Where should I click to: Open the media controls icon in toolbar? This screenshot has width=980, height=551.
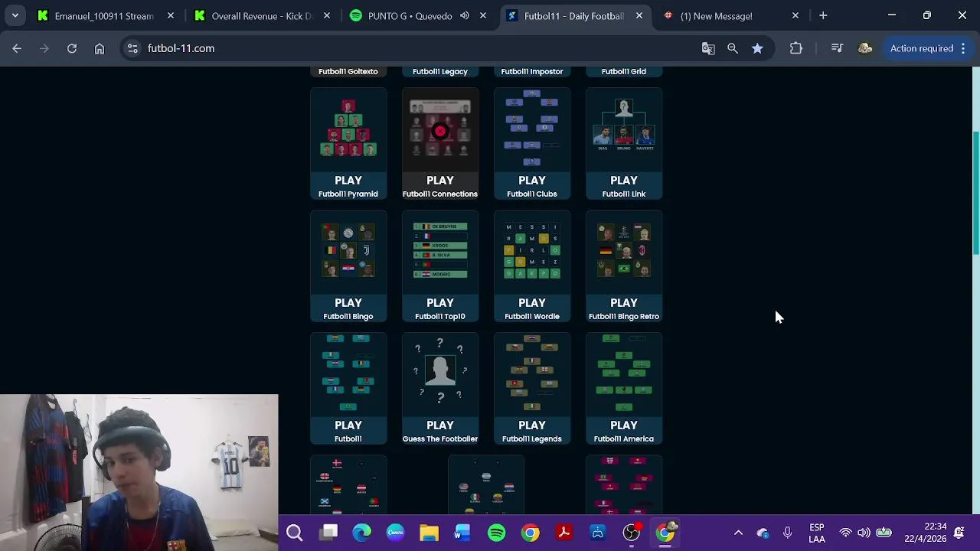point(837,48)
